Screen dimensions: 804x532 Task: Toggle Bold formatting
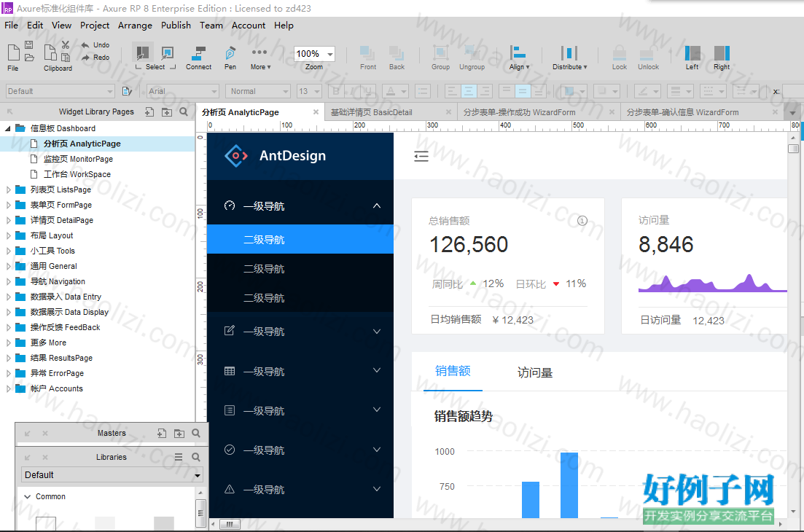click(336, 91)
